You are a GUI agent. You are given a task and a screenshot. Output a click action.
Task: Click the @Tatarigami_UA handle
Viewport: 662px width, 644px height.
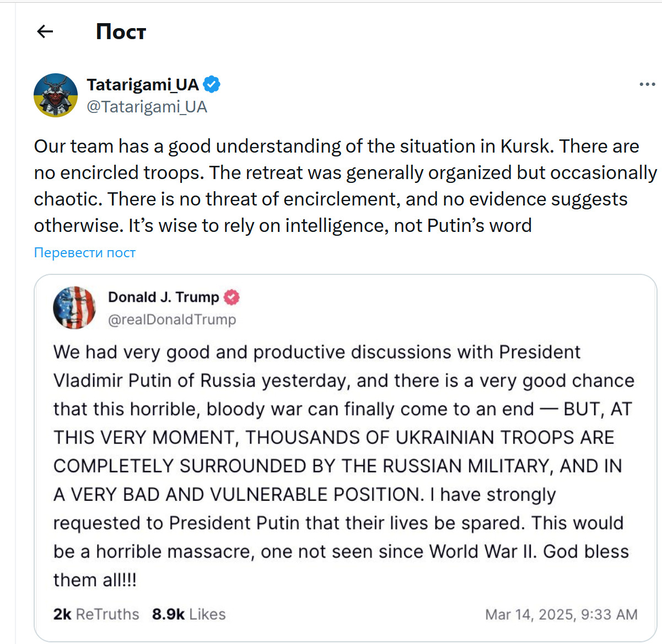click(x=147, y=107)
